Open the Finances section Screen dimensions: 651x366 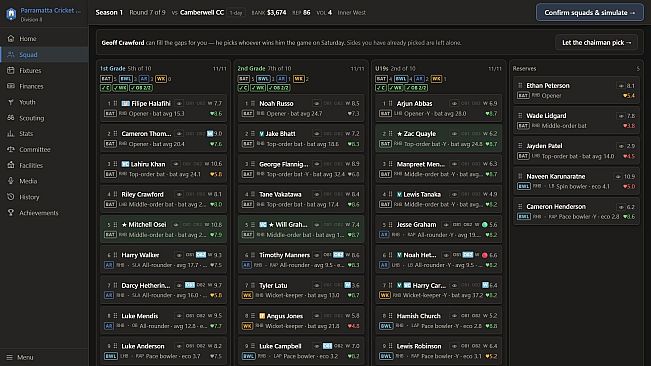click(x=44, y=86)
